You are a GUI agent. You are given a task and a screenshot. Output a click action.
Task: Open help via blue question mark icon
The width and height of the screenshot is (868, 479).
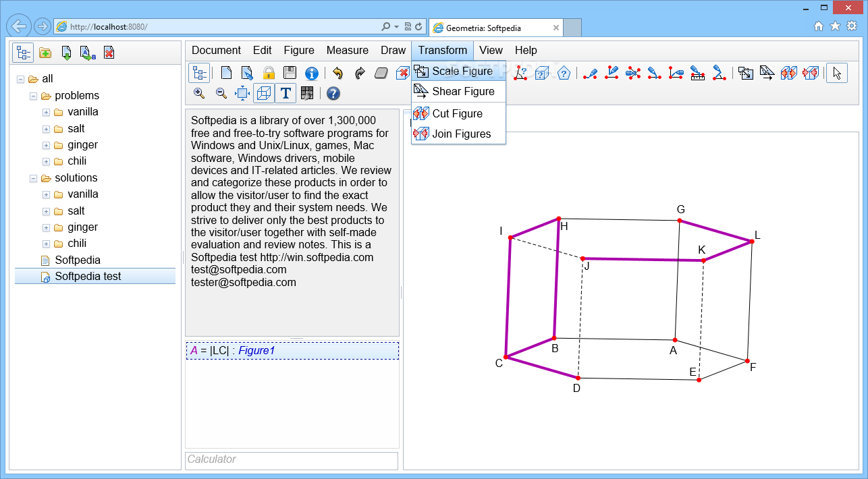333,93
